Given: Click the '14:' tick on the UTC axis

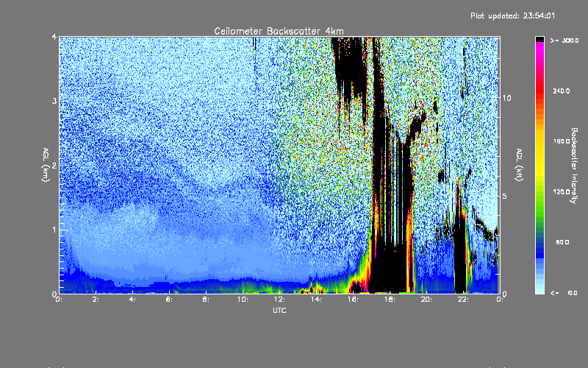Looking at the screenshot, I should point(316,300).
